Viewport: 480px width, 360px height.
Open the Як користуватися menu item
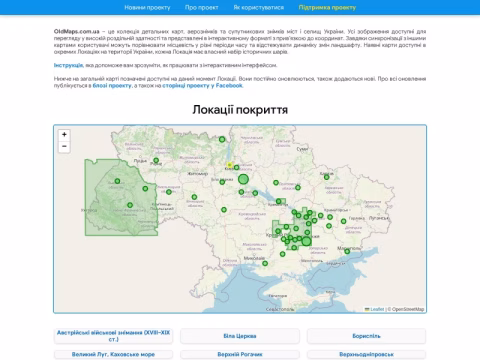coord(259,7)
